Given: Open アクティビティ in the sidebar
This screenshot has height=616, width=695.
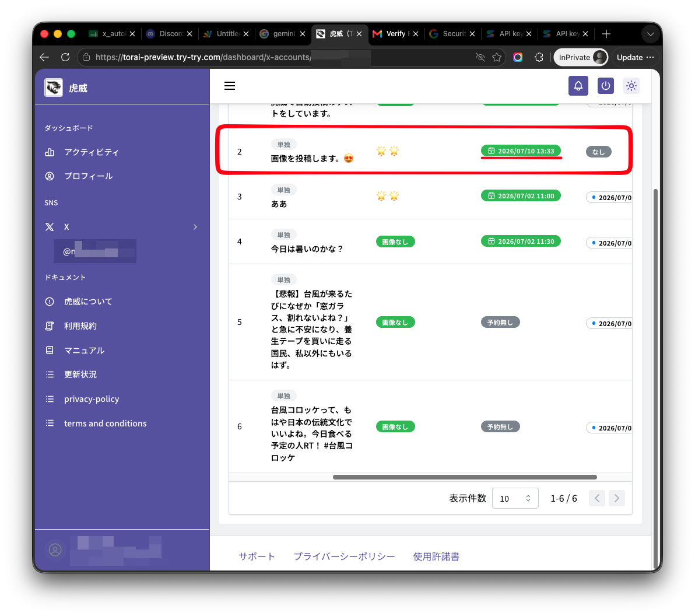Looking at the screenshot, I should [x=92, y=152].
